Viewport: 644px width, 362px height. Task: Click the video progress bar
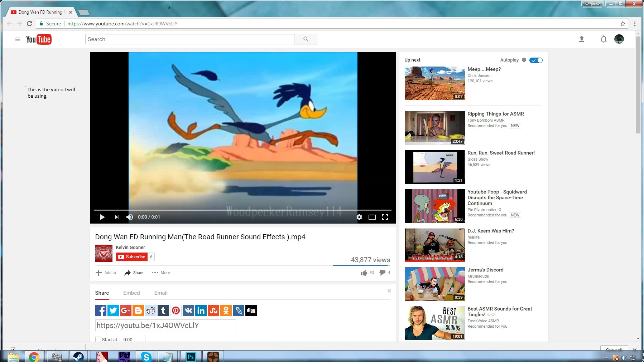coord(242,210)
